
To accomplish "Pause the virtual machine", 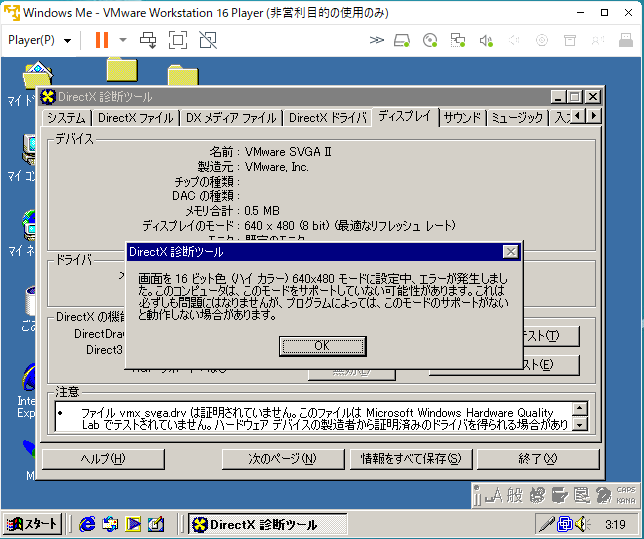I will click(x=101, y=40).
